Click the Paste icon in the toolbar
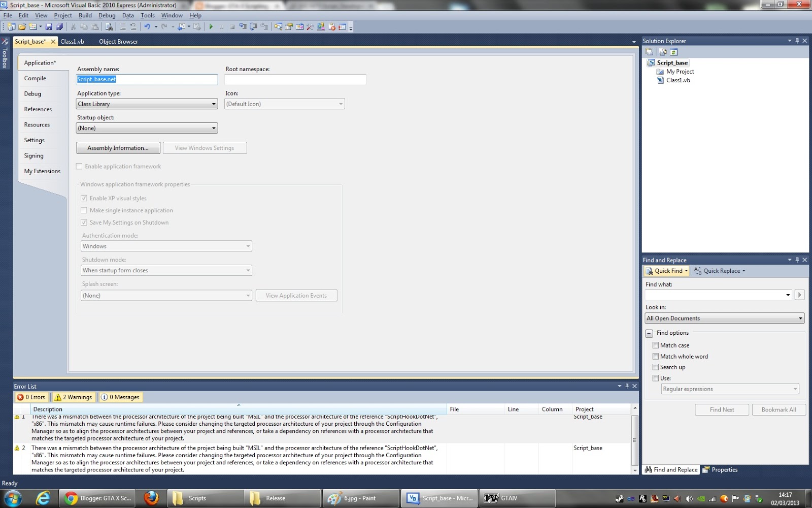This screenshot has width=812, height=508. point(94,26)
